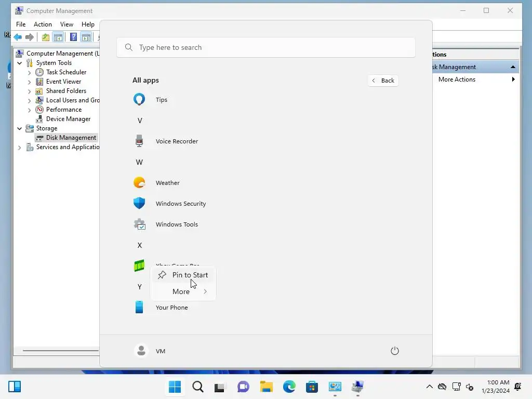Click the Device Manager icon in tree

pos(39,119)
